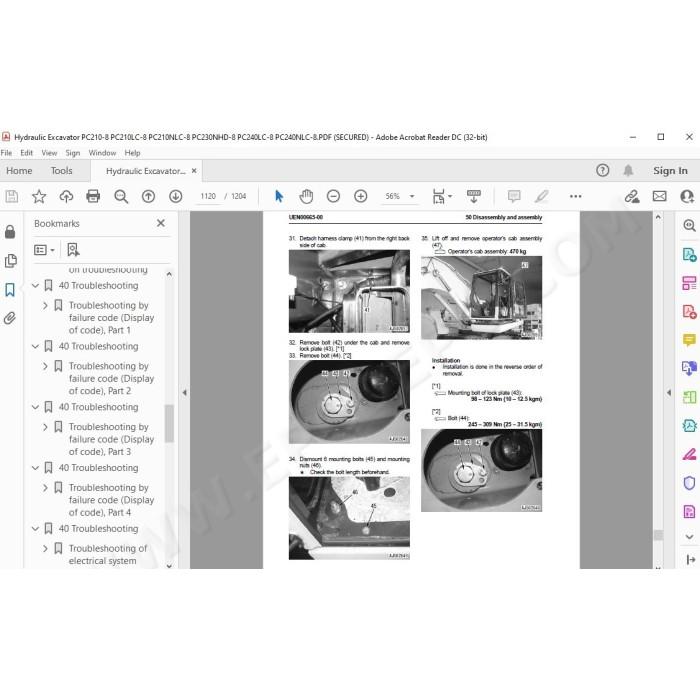Expand more right pane tools chevron

click(689, 537)
